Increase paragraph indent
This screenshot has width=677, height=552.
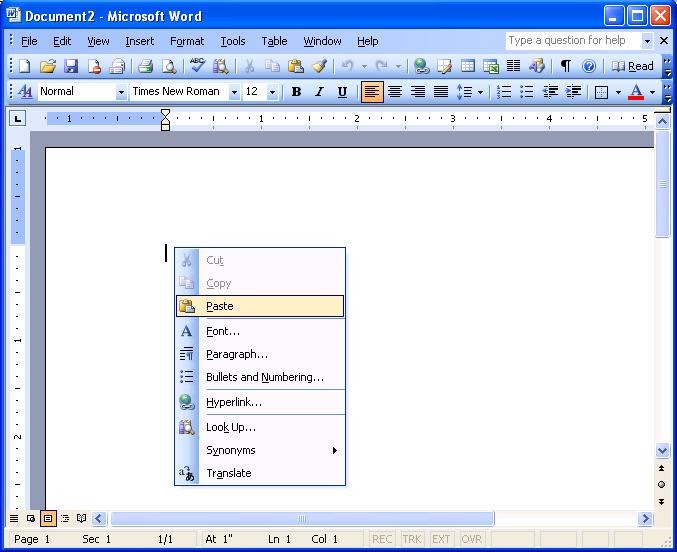pyautogui.click(x=573, y=92)
